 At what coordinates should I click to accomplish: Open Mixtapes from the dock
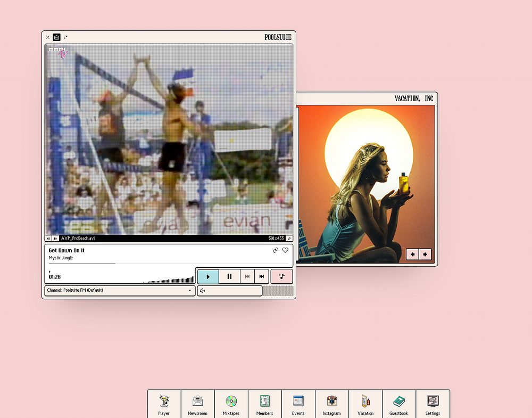click(231, 404)
